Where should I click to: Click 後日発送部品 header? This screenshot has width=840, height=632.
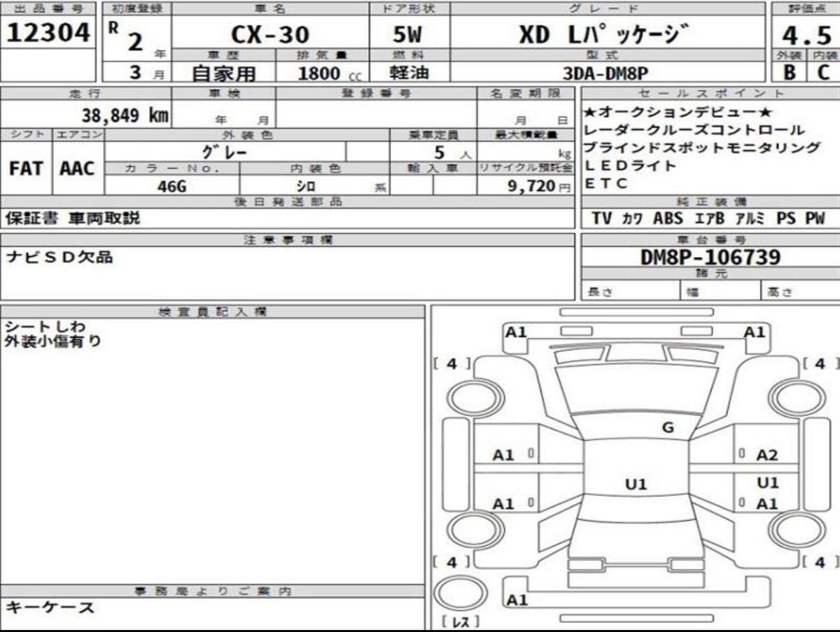[x=288, y=202]
